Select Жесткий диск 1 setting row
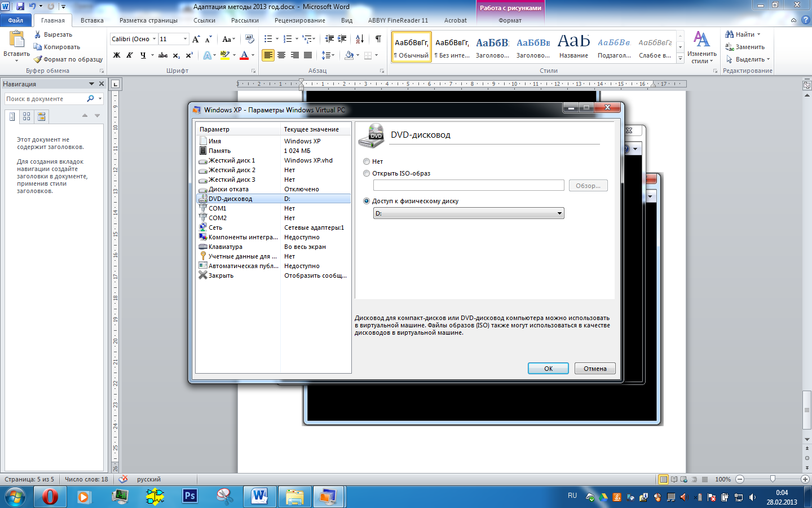Image resolution: width=812 pixels, height=508 pixels. pos(273,160)
